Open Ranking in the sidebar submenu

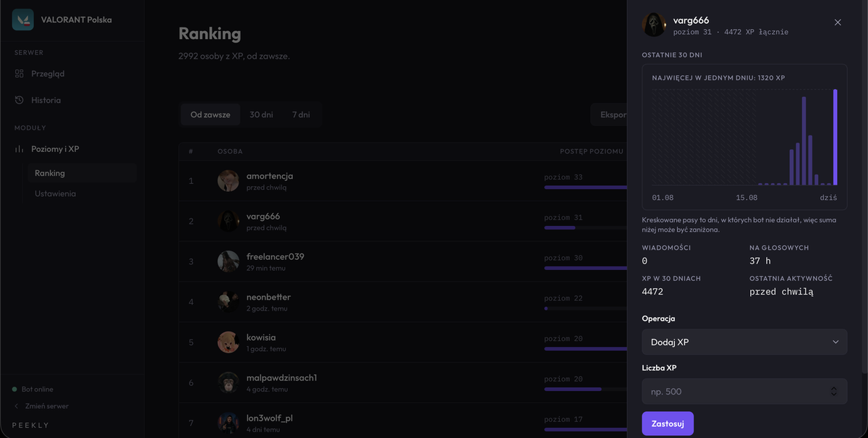tap(50, 173)
